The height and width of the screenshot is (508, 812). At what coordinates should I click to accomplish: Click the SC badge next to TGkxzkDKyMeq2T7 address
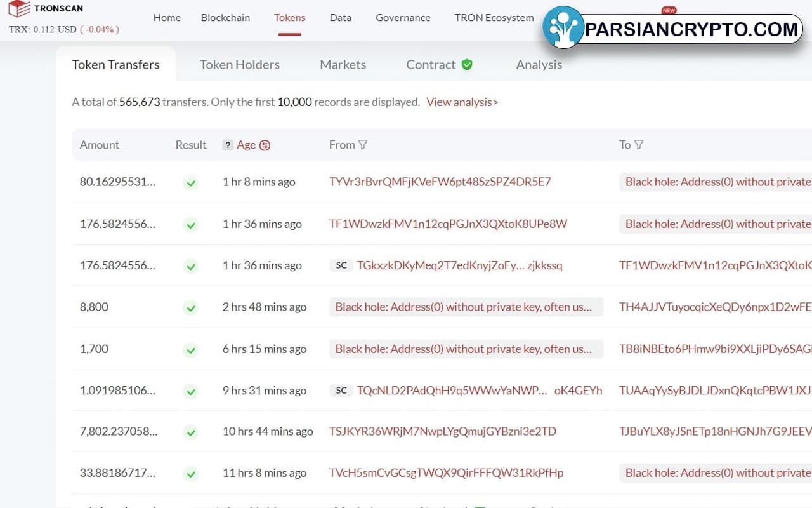[341, 265]
